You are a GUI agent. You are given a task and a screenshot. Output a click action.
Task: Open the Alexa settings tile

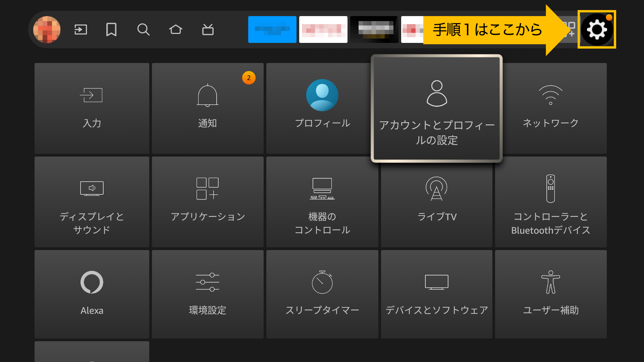(92, 294)
